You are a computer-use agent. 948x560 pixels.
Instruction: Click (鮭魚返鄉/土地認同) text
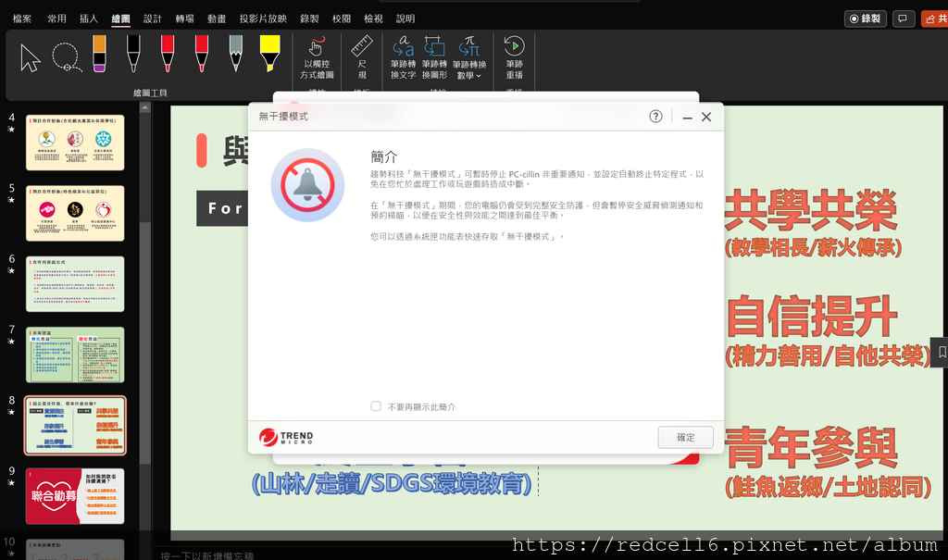(828, 488)
